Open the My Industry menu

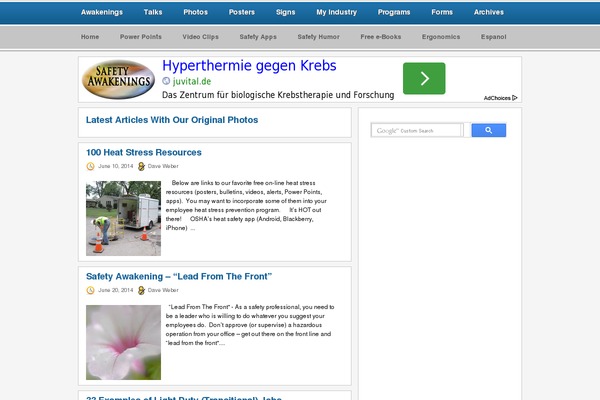(336, 12)
